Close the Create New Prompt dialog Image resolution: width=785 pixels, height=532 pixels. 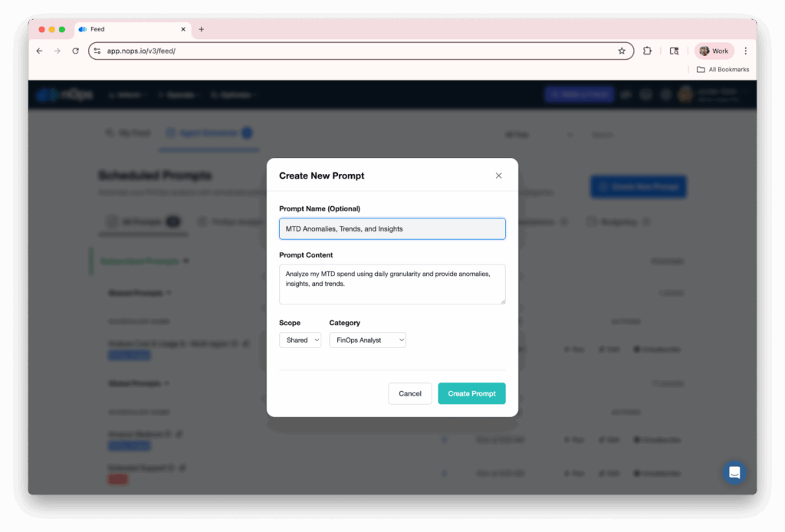point(498,176)
